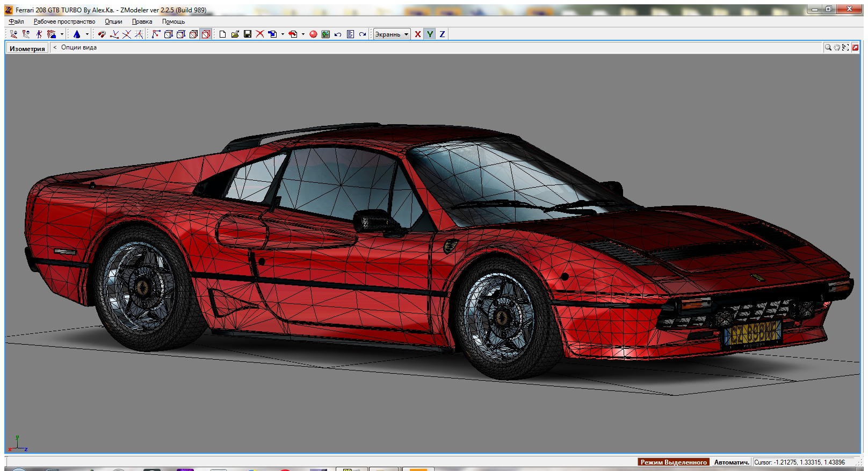
Task: Click the Автоматич. status bar button
Action: click(x=731, y=462)
